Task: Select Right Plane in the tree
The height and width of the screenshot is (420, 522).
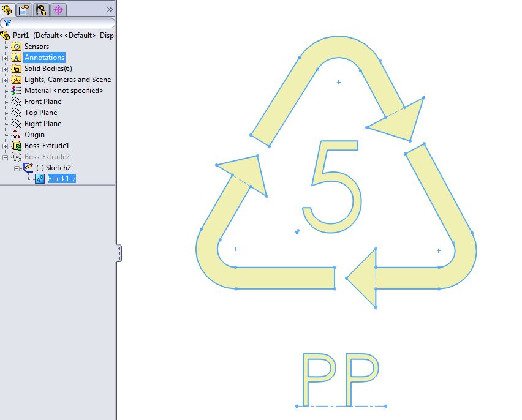Action: tap(43, 124)
